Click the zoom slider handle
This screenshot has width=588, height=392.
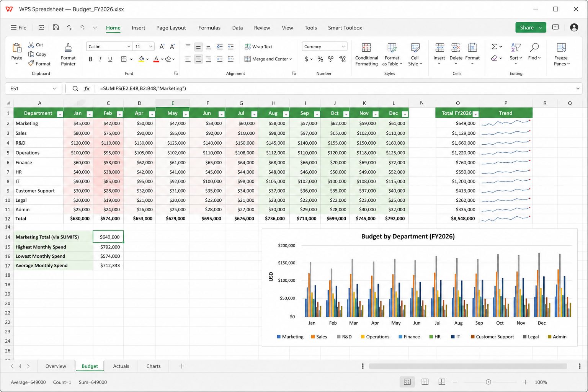[x=488, y=382]
